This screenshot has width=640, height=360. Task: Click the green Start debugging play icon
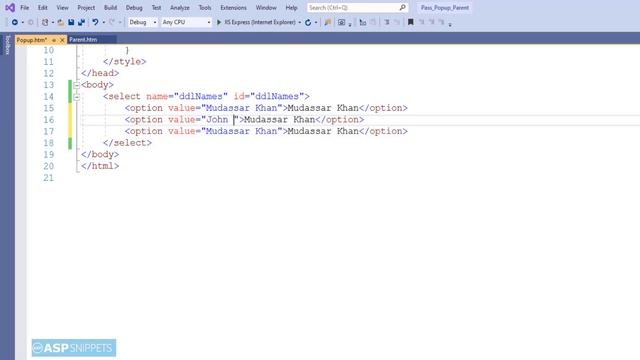[x=219, y=22]
